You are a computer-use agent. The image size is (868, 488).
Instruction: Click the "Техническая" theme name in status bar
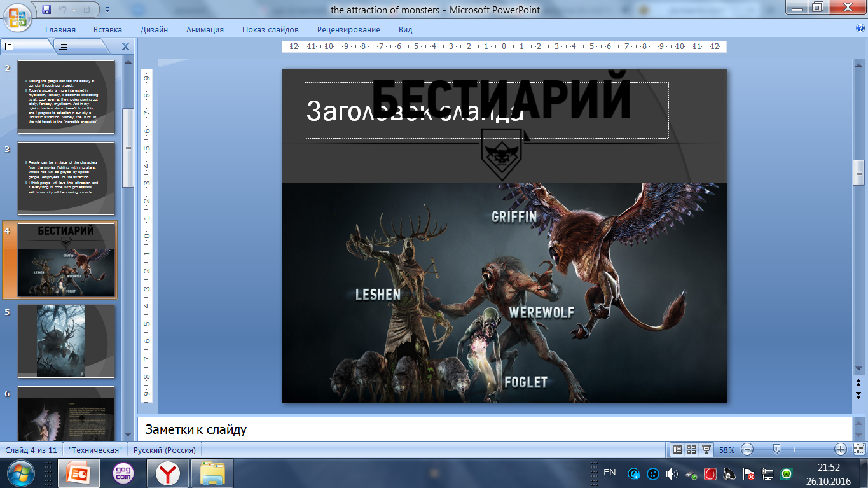point(95,450)
